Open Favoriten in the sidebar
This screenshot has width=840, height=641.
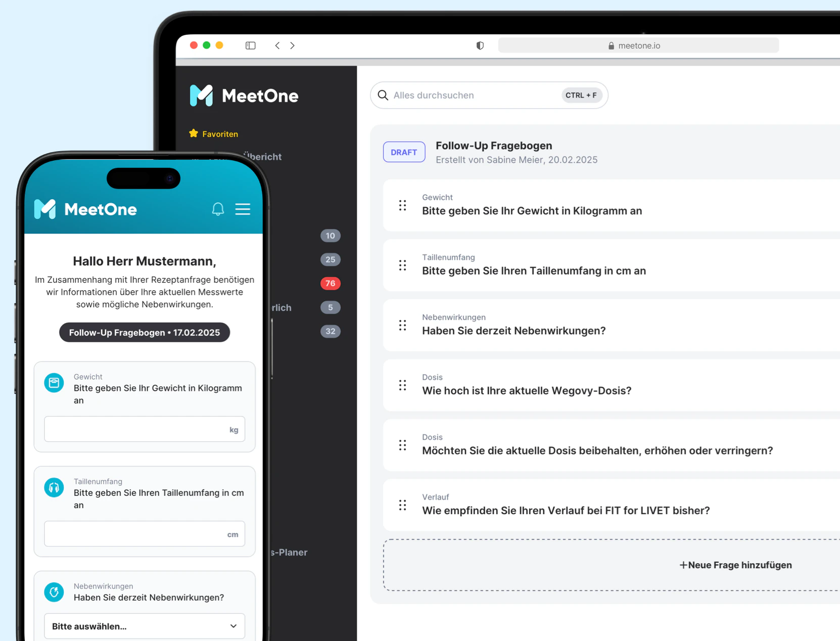220,134
